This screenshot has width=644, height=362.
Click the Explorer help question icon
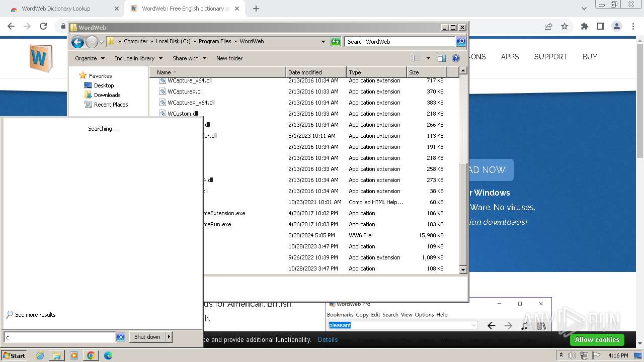456,58
